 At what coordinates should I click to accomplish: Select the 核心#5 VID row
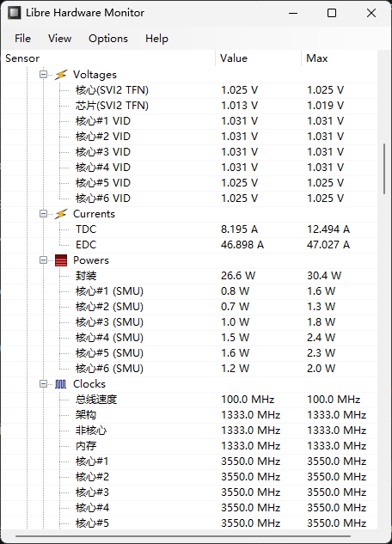[x=189, y=183]
